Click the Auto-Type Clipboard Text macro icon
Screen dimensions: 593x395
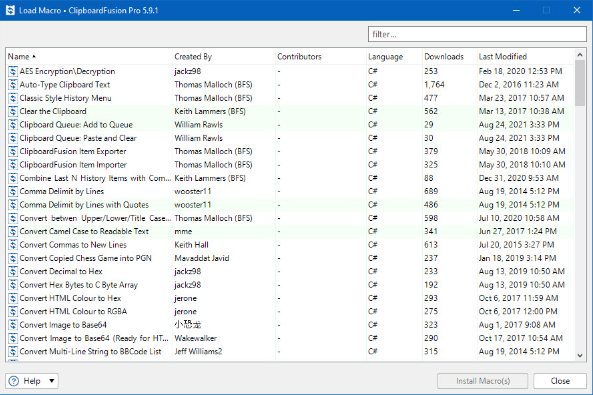click(13, 84)
